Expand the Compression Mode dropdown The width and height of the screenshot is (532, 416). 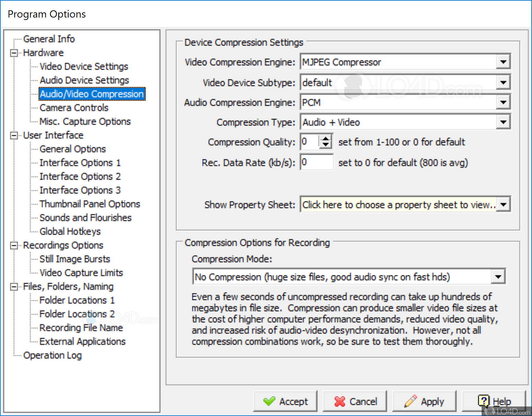498,277
